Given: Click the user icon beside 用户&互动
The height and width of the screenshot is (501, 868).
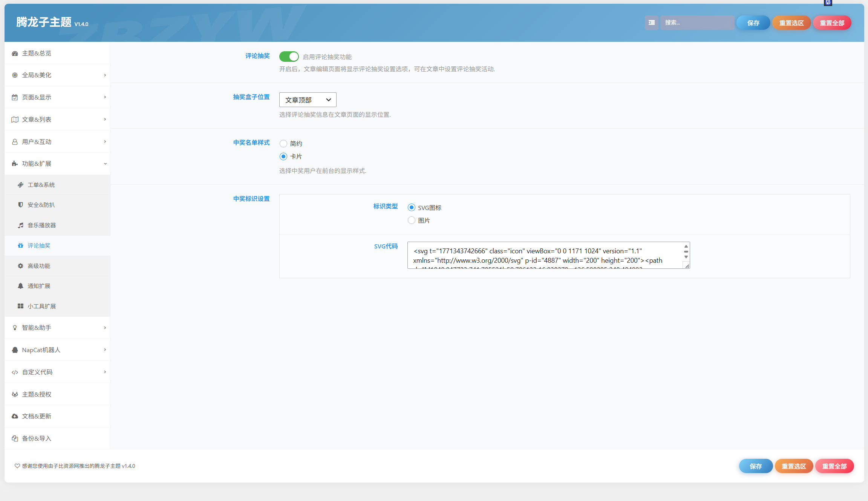Looking at the screenshot, I should pos(15,142).
